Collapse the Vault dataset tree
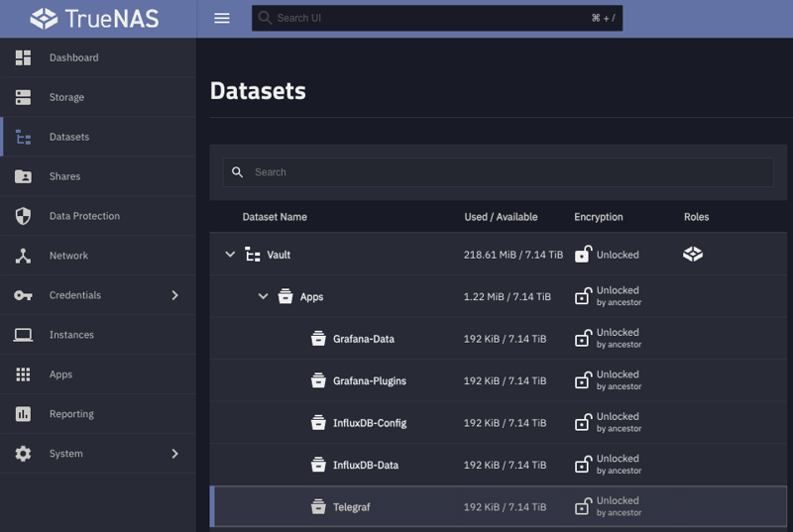This screenshot has height=532, width=793. tap(230, 255)
